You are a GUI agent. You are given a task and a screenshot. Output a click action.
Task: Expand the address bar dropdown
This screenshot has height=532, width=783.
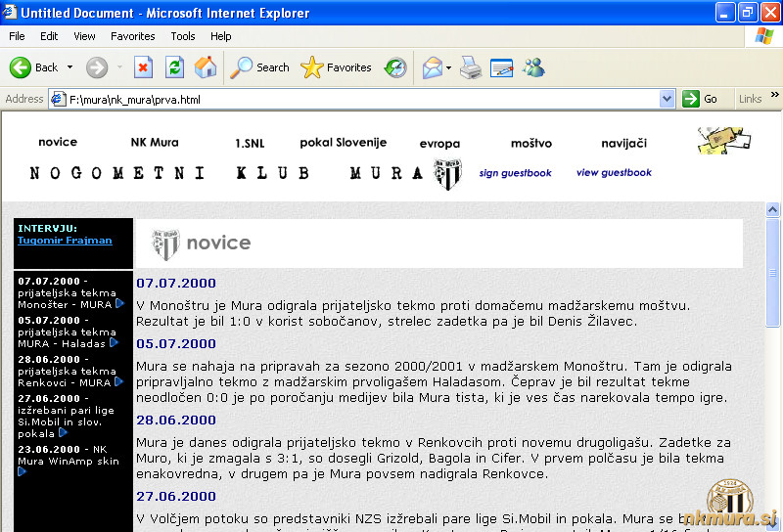pyautogui.click(x=668, y=99)
